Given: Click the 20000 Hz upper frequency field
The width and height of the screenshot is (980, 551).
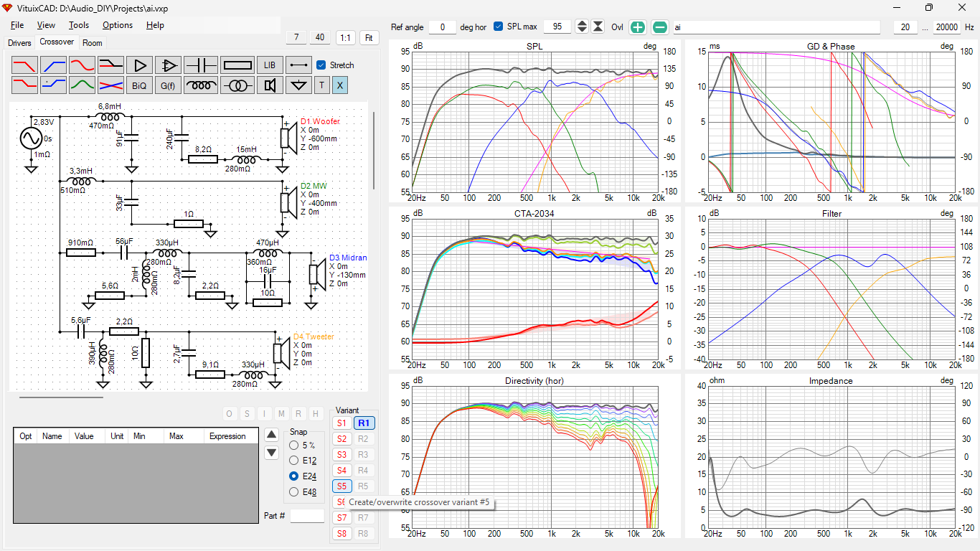Looking at the screenshot, I should 947,27.
